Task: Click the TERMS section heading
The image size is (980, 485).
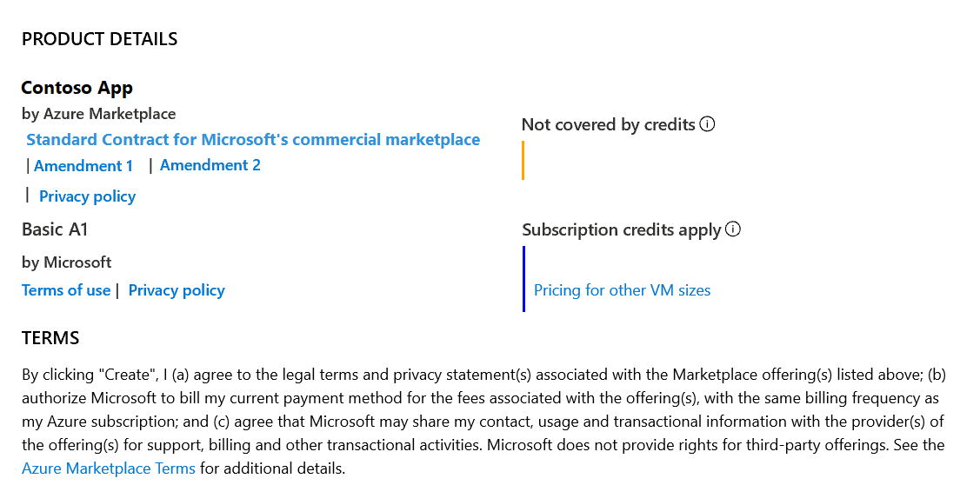Action: [50, 338]
